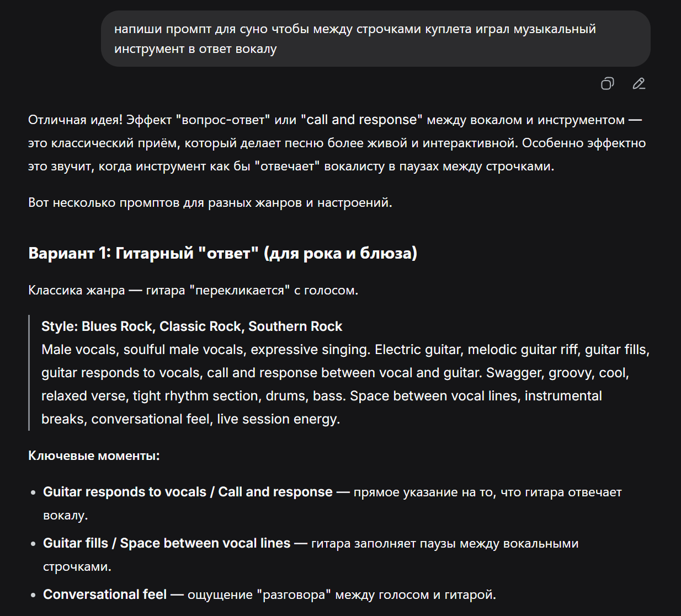The width and height of the screenshot is (681, 616).
Task: Click the bullet dot before "Guitar responds"
Action: (x=33, y=493)
